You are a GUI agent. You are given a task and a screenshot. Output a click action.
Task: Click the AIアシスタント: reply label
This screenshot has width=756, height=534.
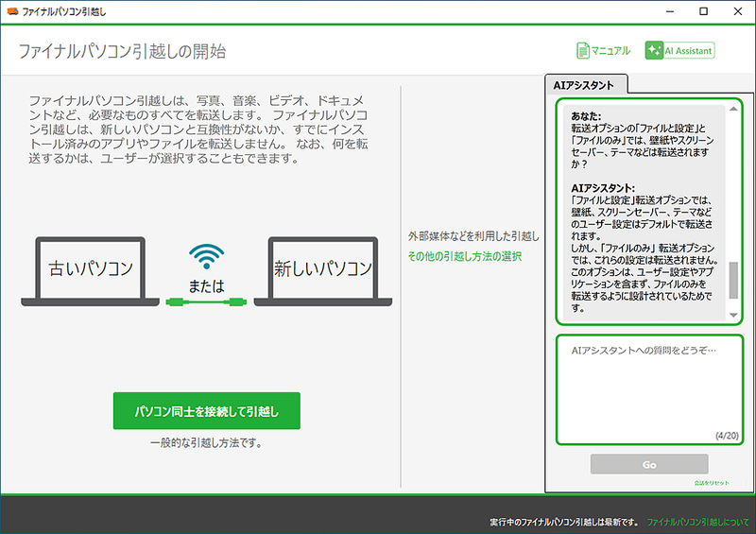pos(603,188)
